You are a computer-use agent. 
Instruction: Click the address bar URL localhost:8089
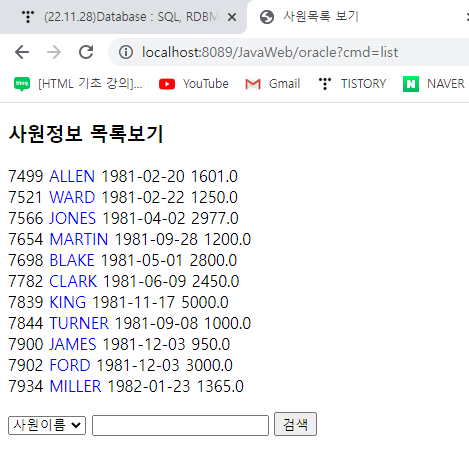[270, 52]
